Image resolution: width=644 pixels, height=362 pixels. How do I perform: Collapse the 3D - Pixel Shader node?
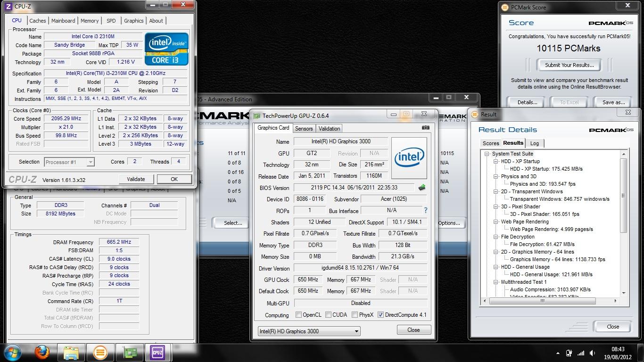click(496, 206)
